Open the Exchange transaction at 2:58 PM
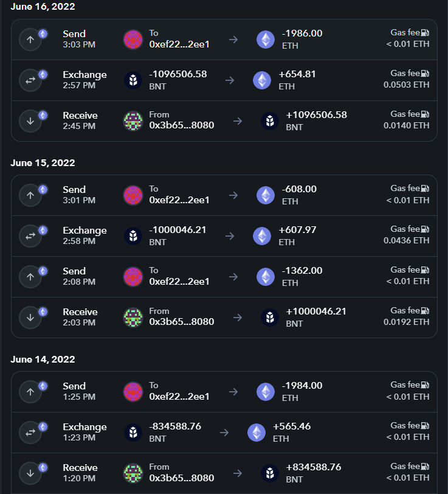The width and height of the screenshot is (448, 494). click(x=84, y=236)
